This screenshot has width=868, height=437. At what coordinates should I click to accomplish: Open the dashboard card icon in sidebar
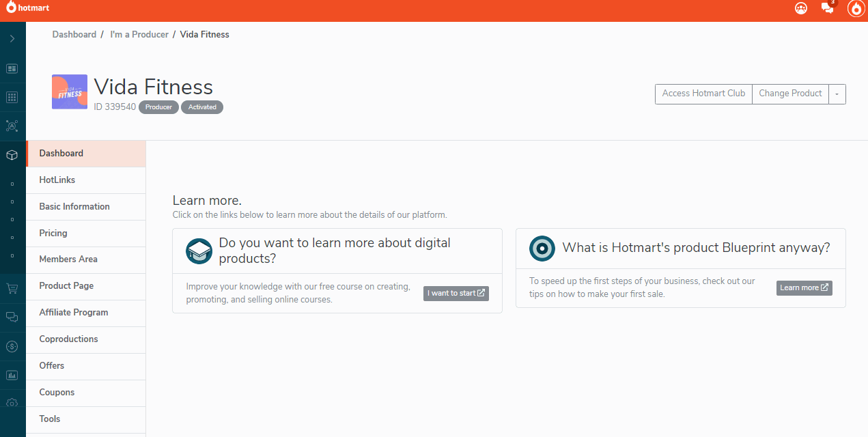12,69
